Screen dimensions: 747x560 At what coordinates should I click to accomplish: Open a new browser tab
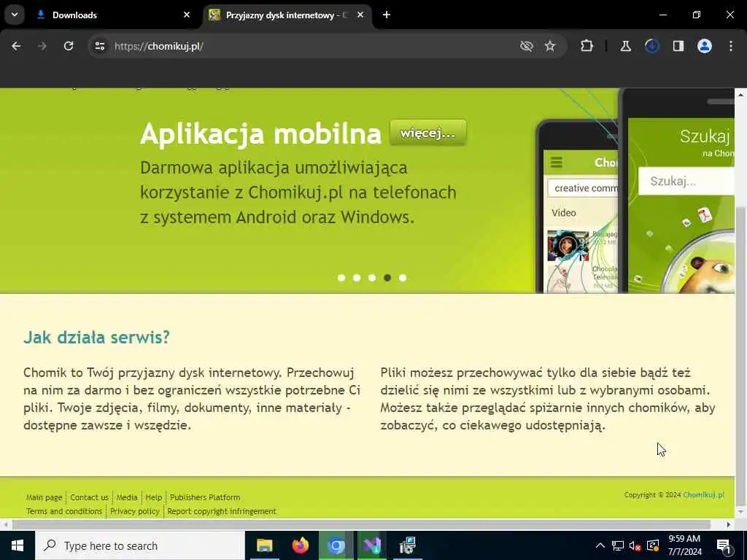coord(387,15)
